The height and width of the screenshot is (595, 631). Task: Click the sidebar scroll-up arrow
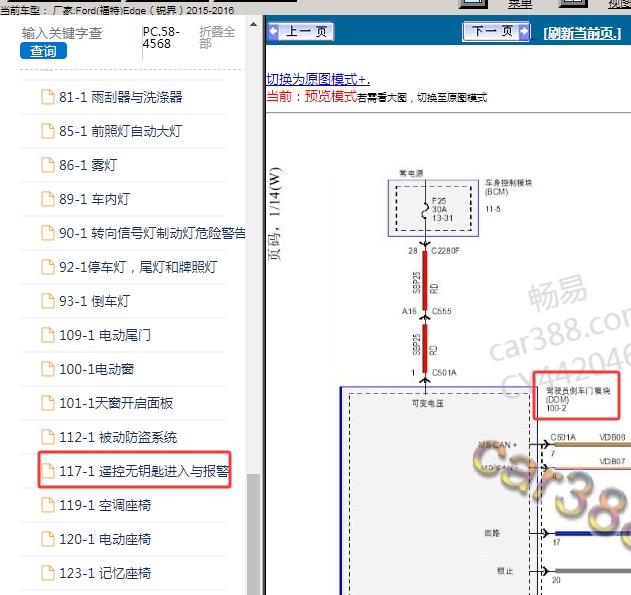point(254,25)
